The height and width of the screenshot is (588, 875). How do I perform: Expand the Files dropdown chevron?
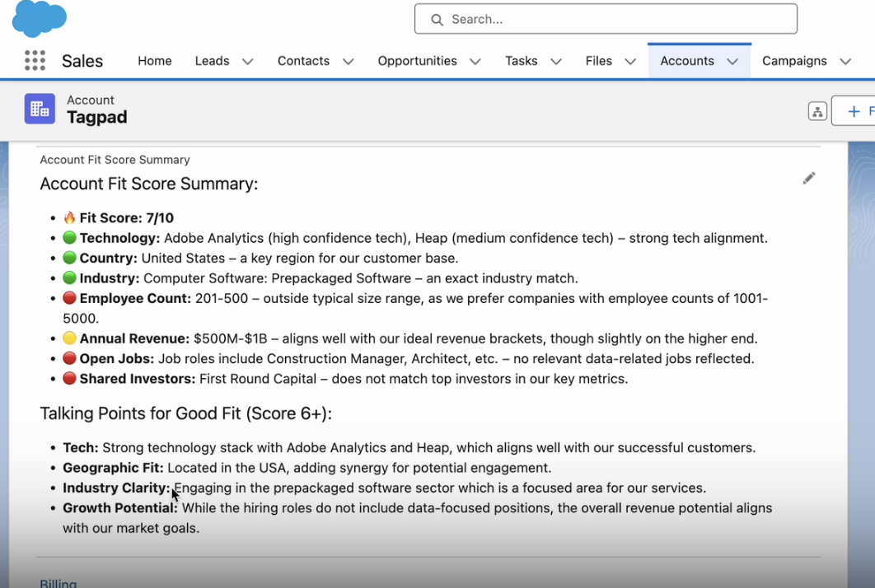click(x=630, y=62)
